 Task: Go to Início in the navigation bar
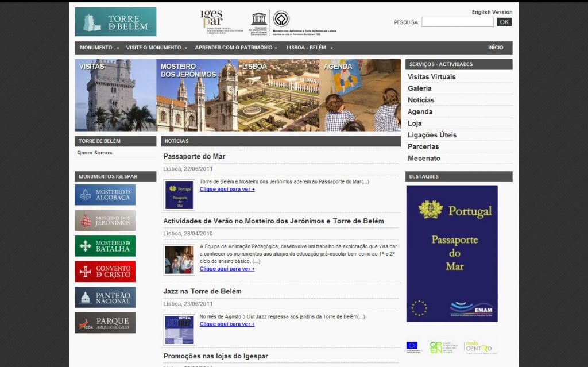(496, 48)
